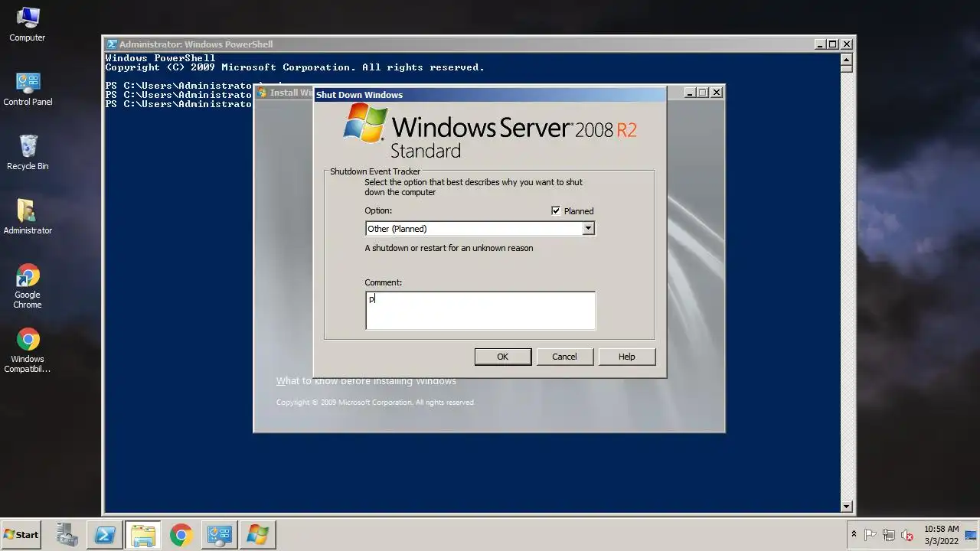Click the Start button
The image size is (980, 551).
tap(21, 535)
